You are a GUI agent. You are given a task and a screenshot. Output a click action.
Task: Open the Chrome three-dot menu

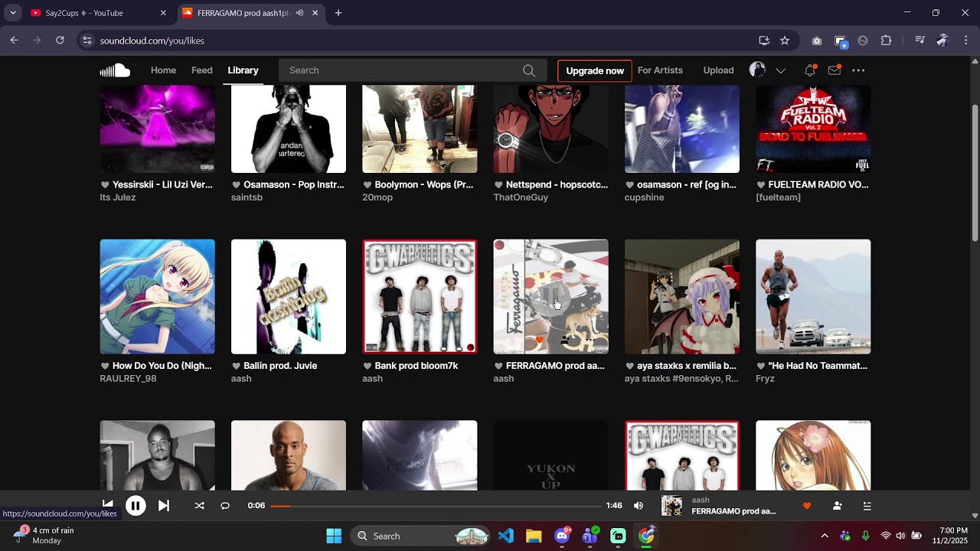coord(966,41)
